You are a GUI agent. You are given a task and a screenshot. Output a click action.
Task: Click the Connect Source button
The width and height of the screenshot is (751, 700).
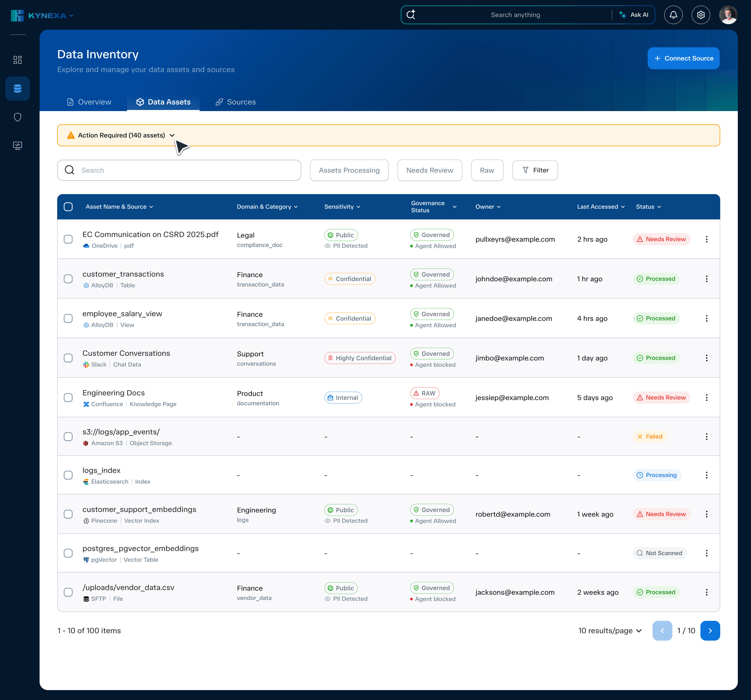pos(683,58)
